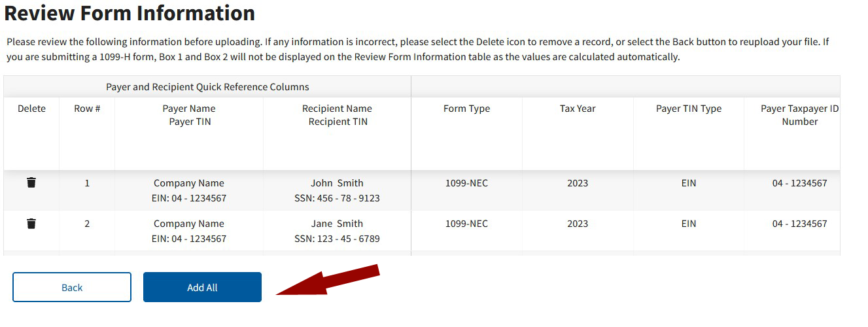Select the Form Type column header
The image size is (868, 327).
(x=466, y=109)
